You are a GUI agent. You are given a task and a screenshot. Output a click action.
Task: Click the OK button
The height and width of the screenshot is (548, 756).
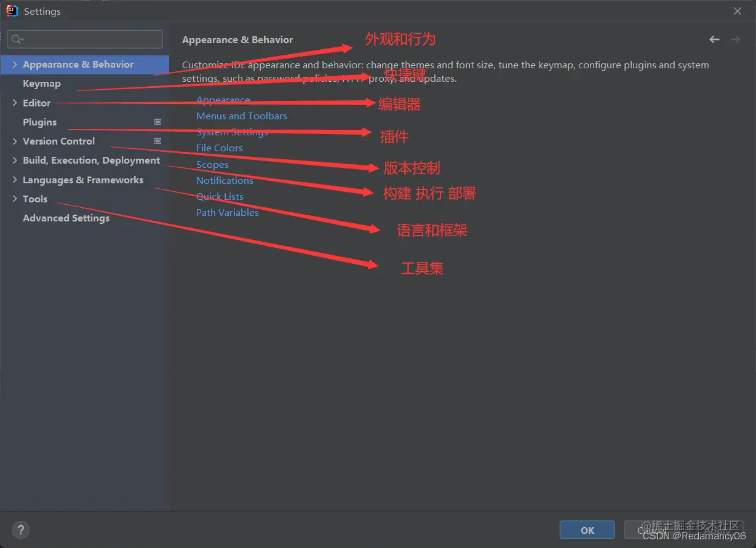(587, 530)
